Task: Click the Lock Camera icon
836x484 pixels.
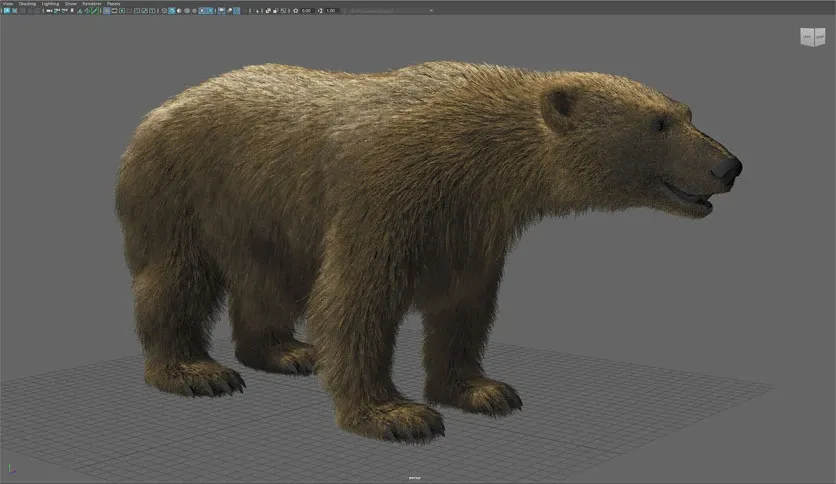Action: coord(14,11)
